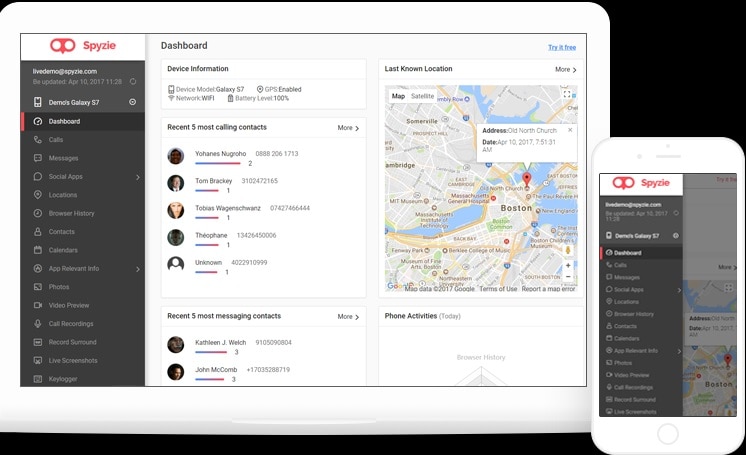Viewport: 746px width, 455px height.
Task: Click John McComb's avatar thumbnail
Action: (176, 372)
